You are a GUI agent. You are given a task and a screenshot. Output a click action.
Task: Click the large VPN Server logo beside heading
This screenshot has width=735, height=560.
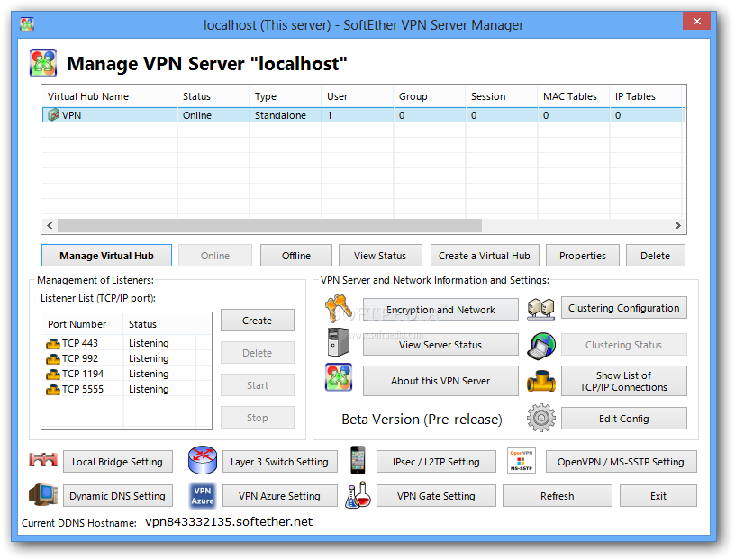click(x=43, y=63)
